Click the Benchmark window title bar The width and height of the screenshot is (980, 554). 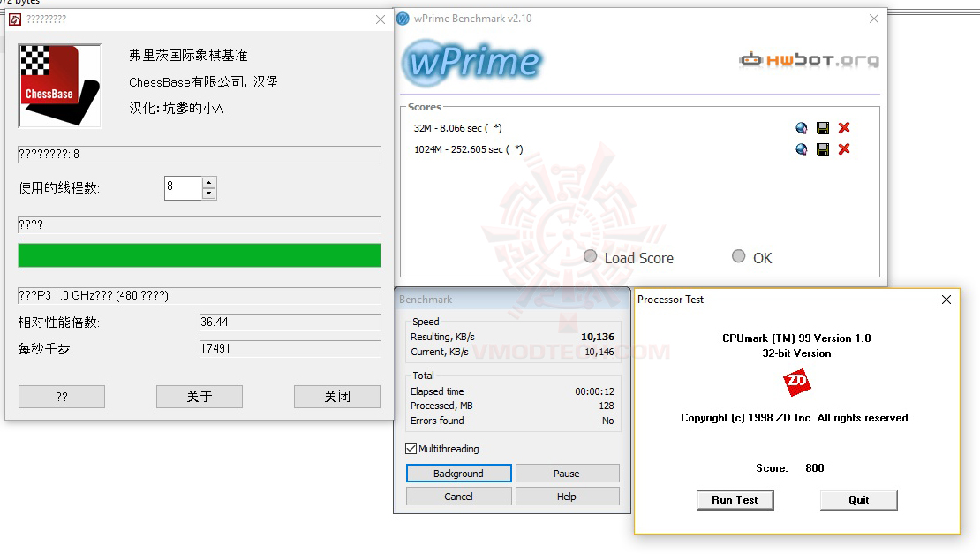(511, 300)
